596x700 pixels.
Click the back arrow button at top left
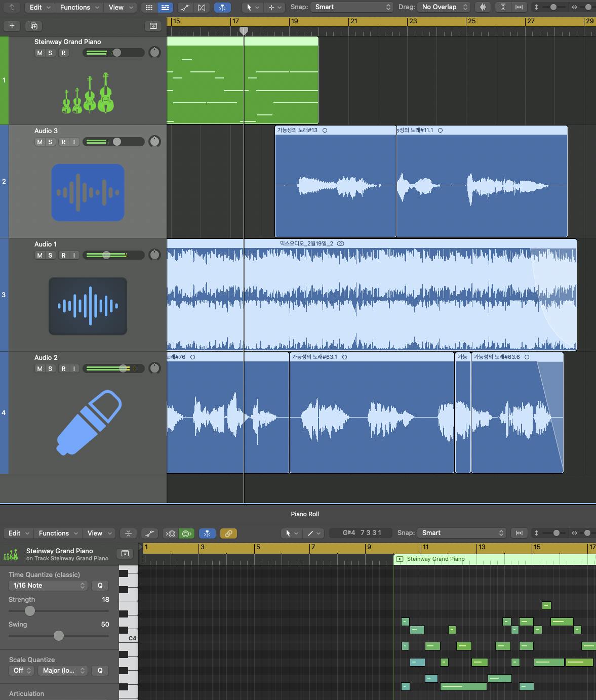tap(12, 7)
